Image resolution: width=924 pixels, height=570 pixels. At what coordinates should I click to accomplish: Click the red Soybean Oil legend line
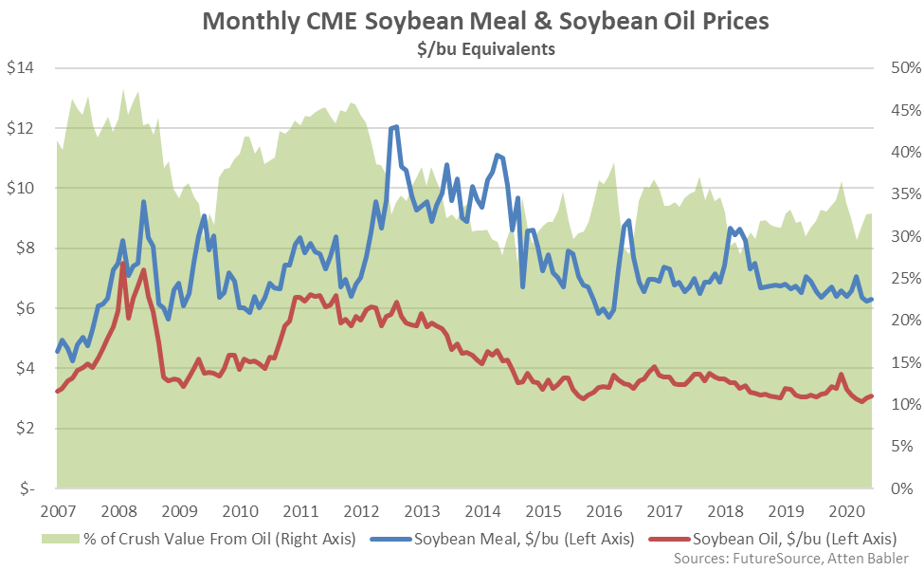point(669,539)
